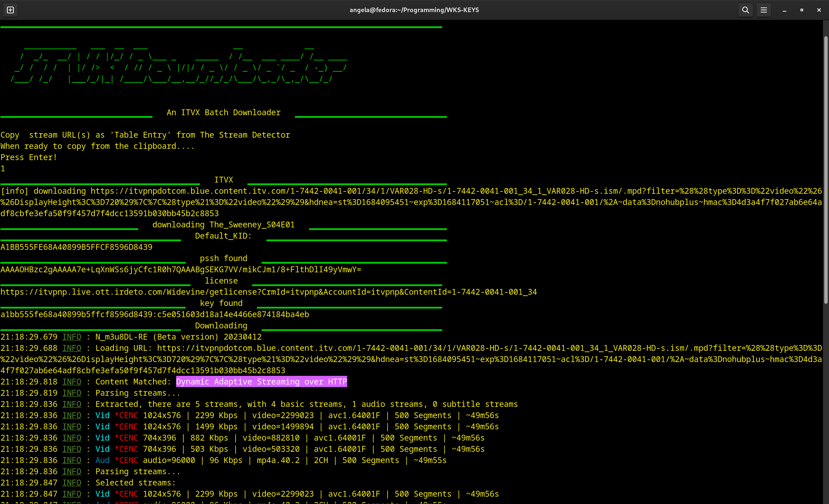Screen dimensions: 829x504
Task: Click the Default_KID value A1BB555FE68A
Action: [76, 247]
